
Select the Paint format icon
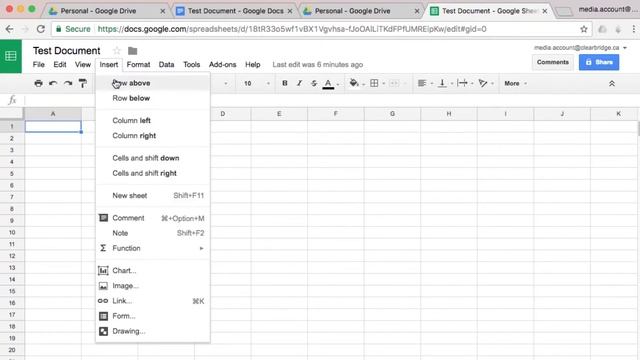click(82, 83)
